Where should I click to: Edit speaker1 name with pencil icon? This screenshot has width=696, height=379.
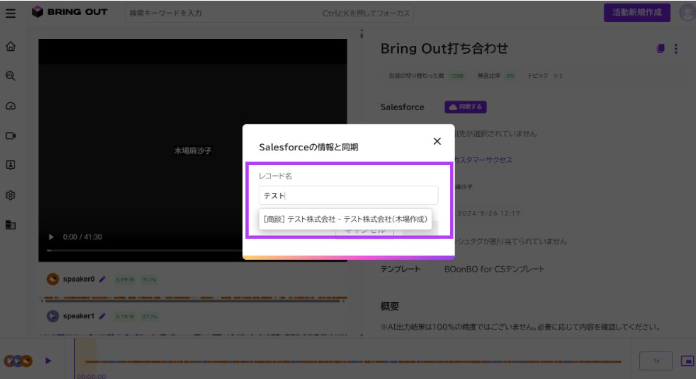[103, 316]
